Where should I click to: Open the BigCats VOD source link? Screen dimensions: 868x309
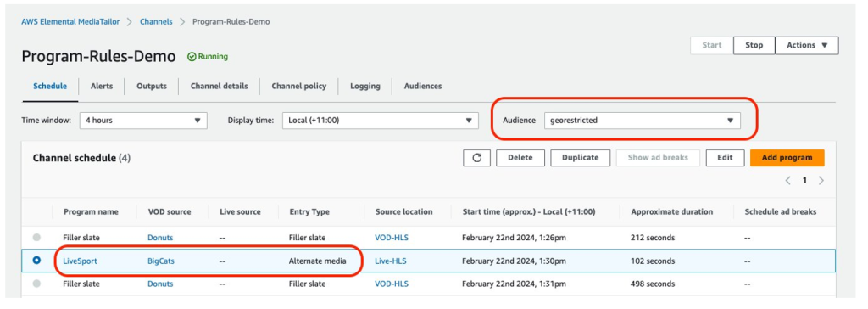pyautogui.click(x=160, y=261)
